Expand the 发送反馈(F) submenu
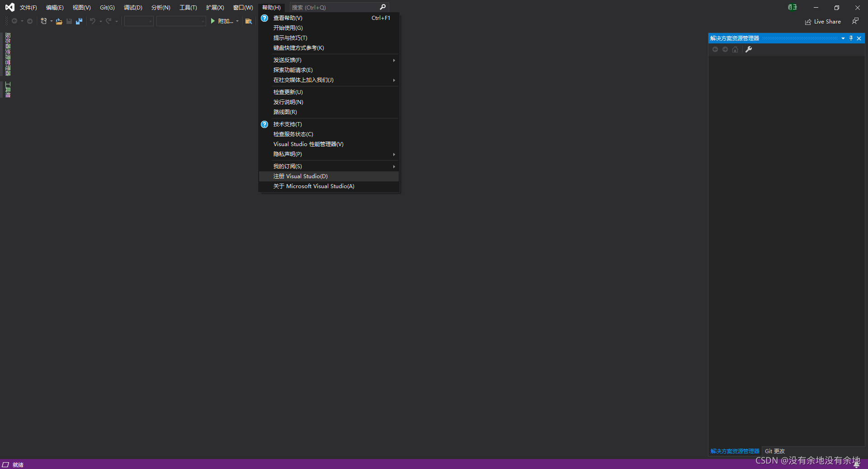This screenshot has width=868, height=469. (329, 60)
